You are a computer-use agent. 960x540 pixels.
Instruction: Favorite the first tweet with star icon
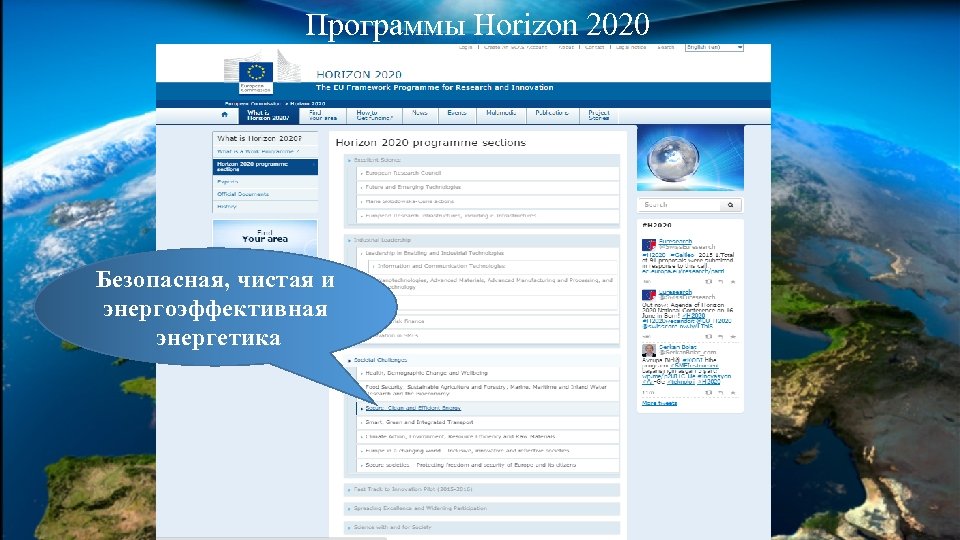(733, 282)
